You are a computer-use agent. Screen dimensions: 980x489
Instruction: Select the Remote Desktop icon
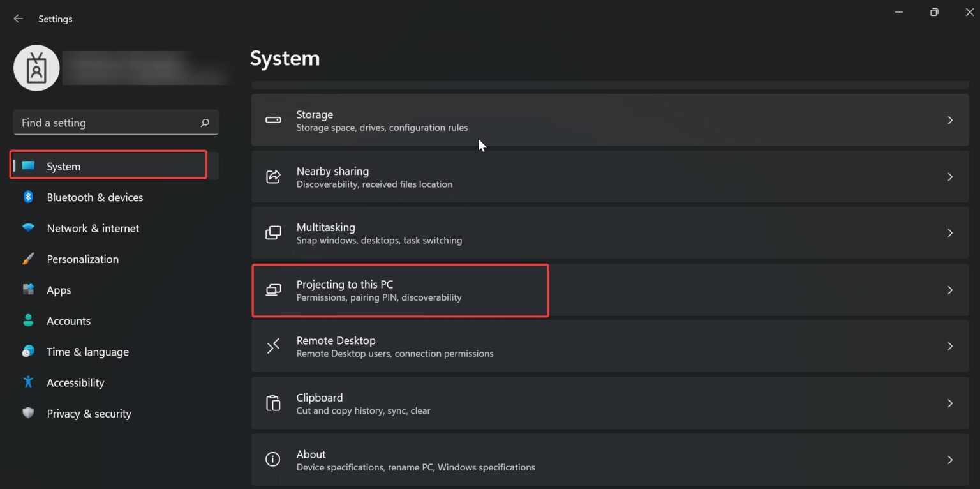[272, 346]
